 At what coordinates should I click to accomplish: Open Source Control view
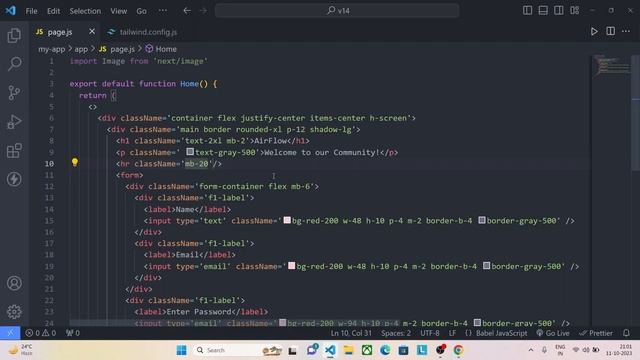[14, 93]
